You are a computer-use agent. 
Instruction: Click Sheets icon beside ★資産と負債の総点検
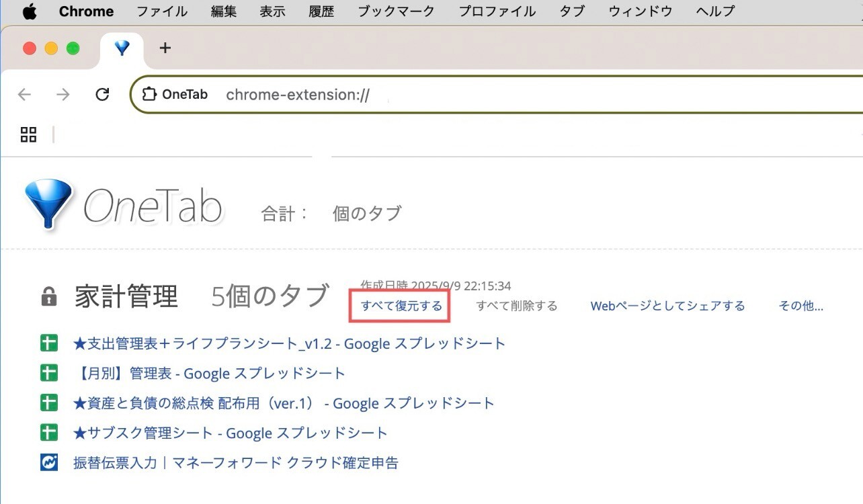[49, 403]
